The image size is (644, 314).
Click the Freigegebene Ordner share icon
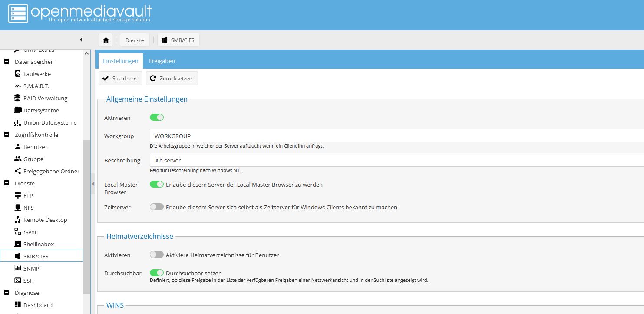click(x=17, y=171)
